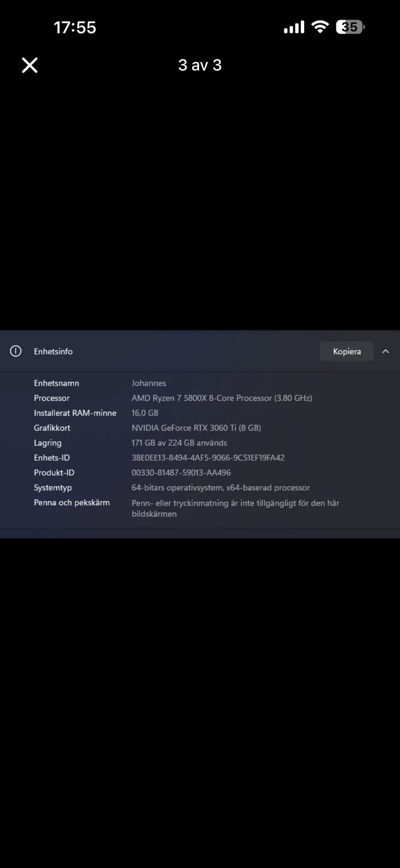Image resolution: width=400 pixels, height=868 pixels.
Task: Click the 16,0 GB RAM value
Action: click(145, 413)
